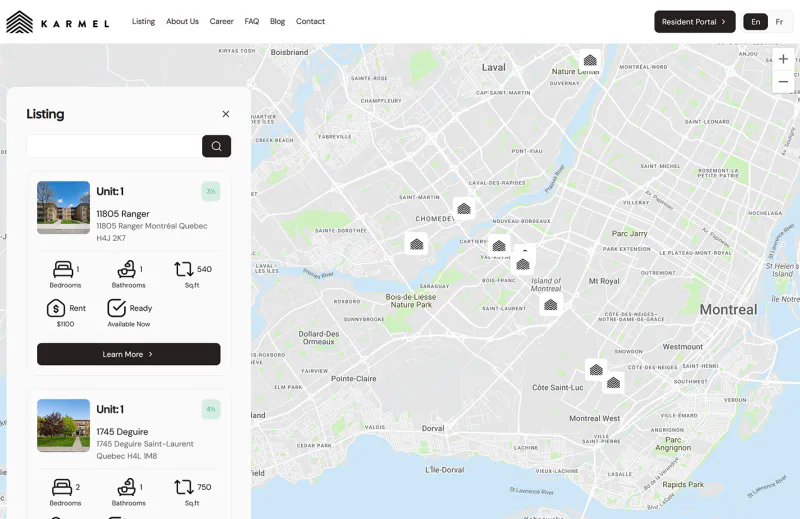Click the bed icon for 1745 Deguire
800x519 pixels.
click(62, 487)
